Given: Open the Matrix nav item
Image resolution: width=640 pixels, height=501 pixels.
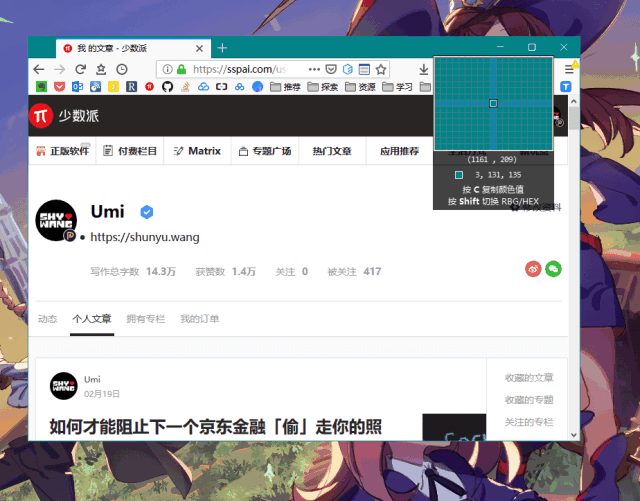Looking at the screenshot, I should 197,151.
